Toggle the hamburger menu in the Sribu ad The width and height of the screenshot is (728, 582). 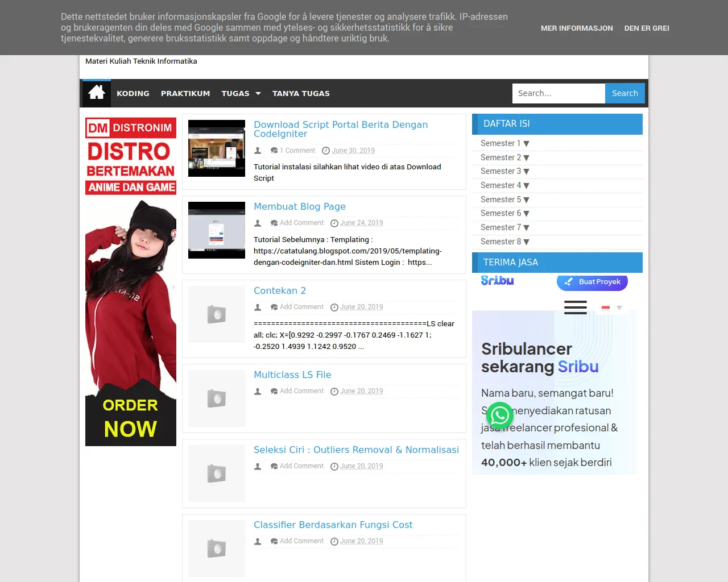pyautogui.click(x=575, y=307)
